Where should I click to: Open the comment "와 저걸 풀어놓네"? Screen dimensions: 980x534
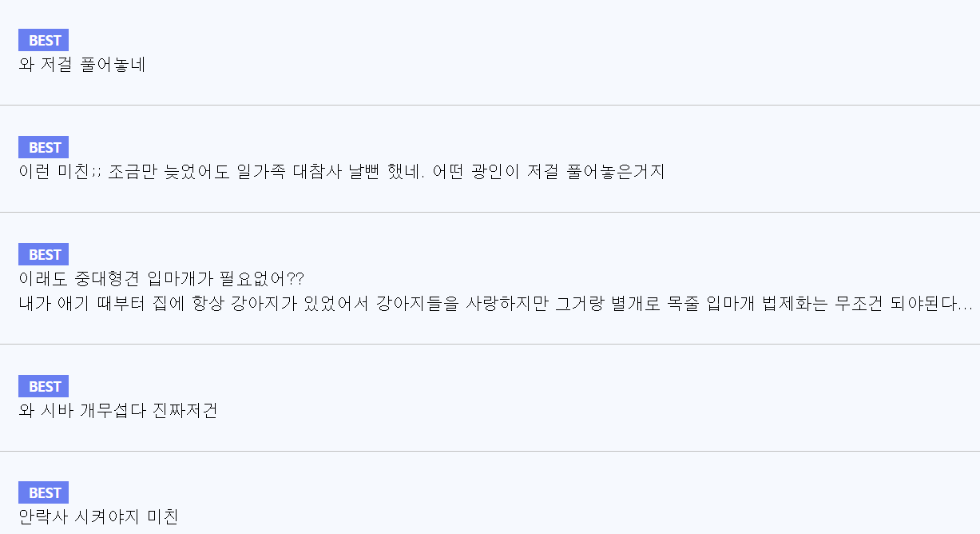81,66
